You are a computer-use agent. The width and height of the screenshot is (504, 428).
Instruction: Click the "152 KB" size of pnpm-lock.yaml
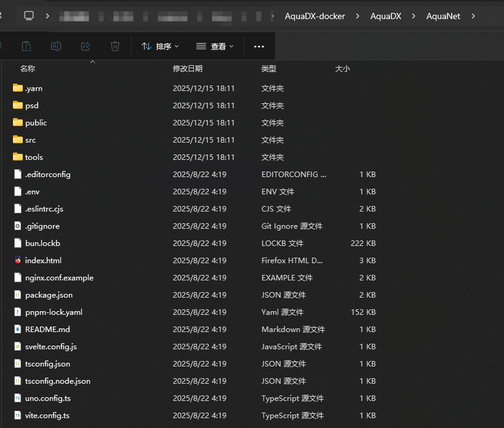363,312
